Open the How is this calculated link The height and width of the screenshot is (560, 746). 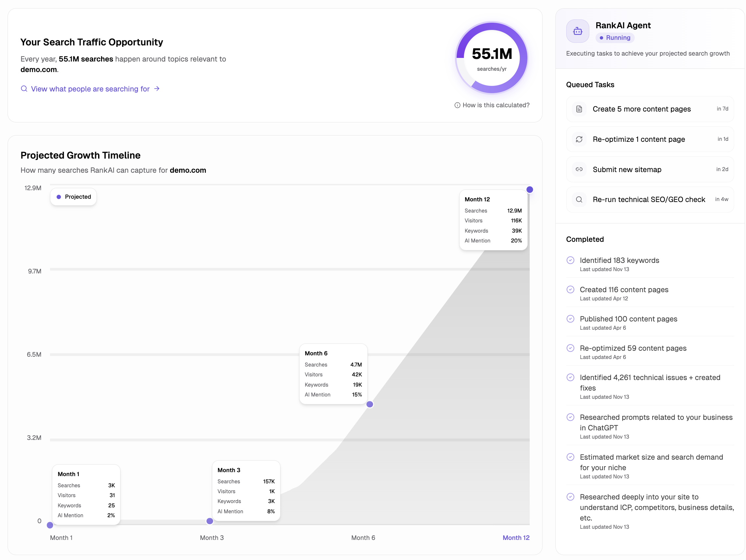click(x=496, y=105)
